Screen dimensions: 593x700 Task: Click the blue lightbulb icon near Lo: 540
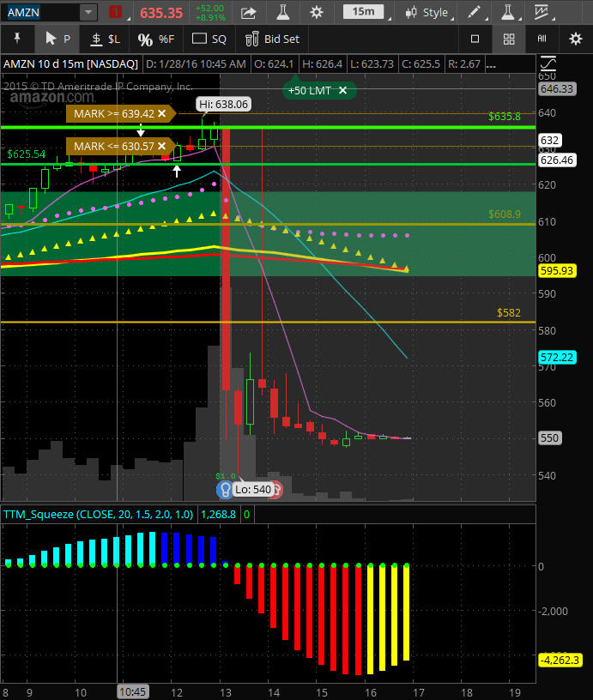point(225,489)
